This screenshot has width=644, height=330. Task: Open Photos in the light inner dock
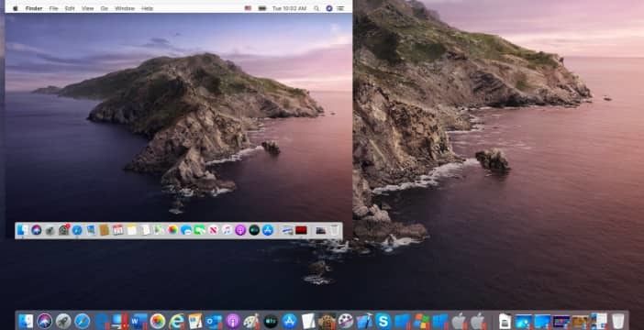[x=172, y=230]
